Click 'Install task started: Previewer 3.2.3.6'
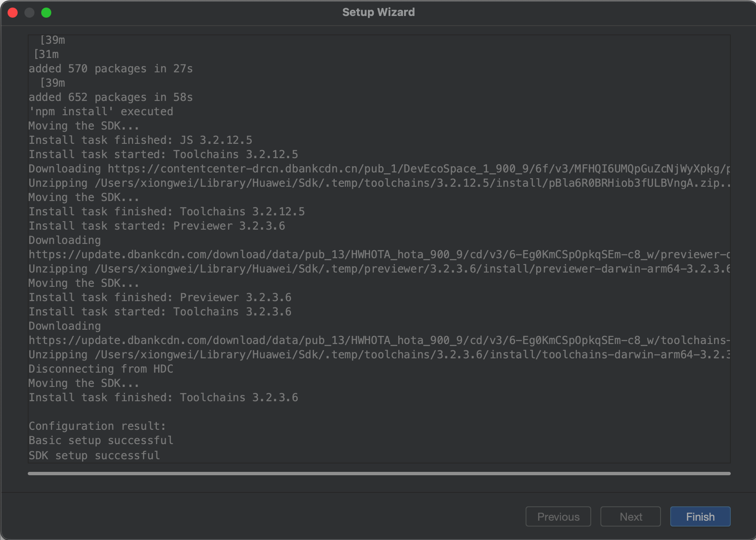756x540 pixels. 157,226
